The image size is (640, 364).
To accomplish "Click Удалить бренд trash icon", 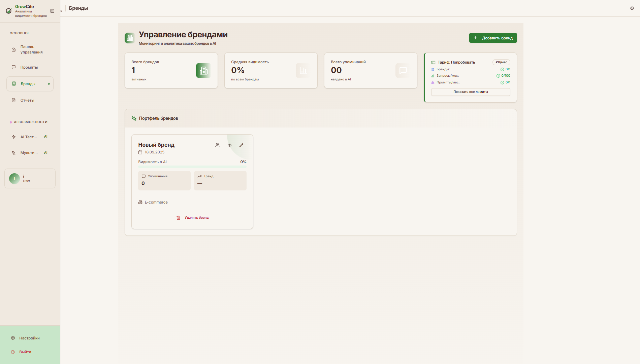I will (179, 218).
